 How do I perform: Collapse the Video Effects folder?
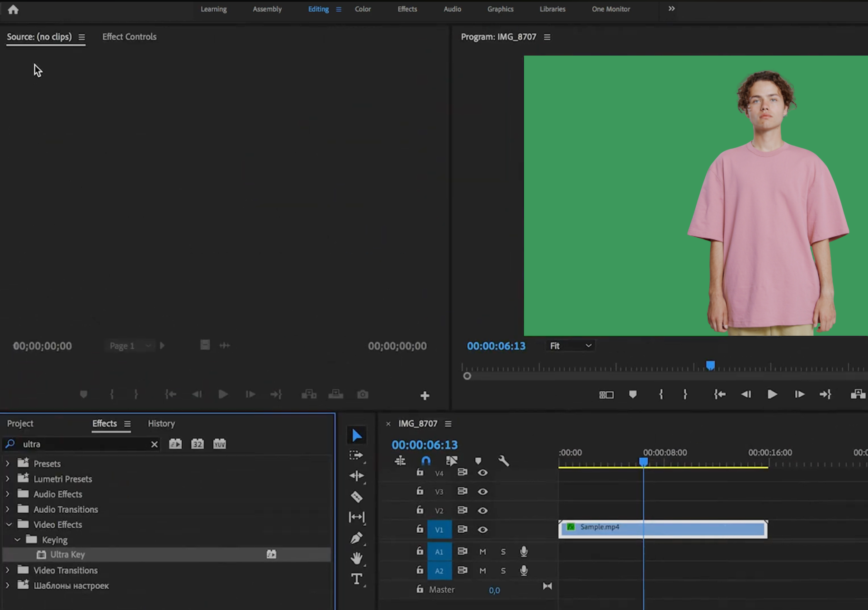coord(9,525)
